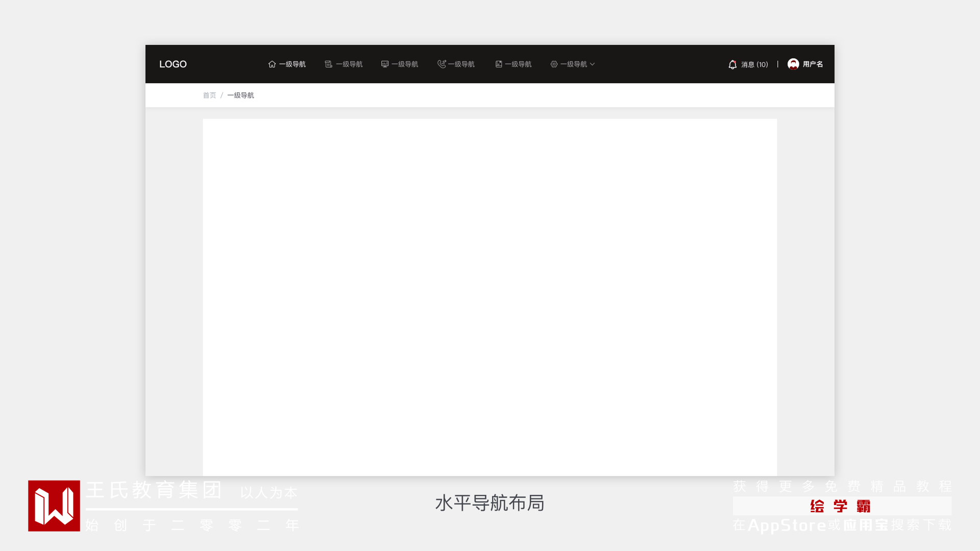The width and height of the screenshot is (980, 551).
Task: Select the 一级导航 label next to phone icon
Action: click(x=461, y=64)
